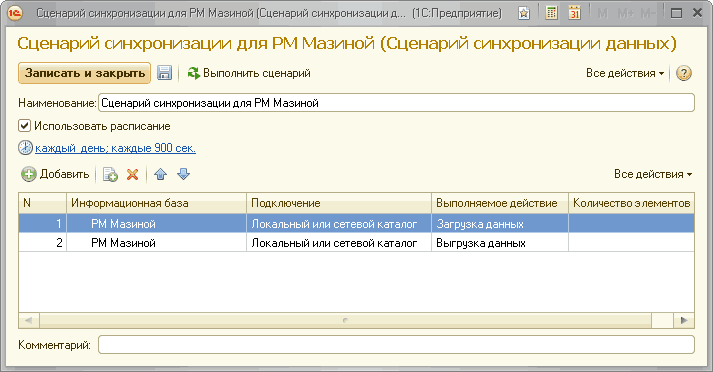Click Информационная база column header

tap(156, 203)
